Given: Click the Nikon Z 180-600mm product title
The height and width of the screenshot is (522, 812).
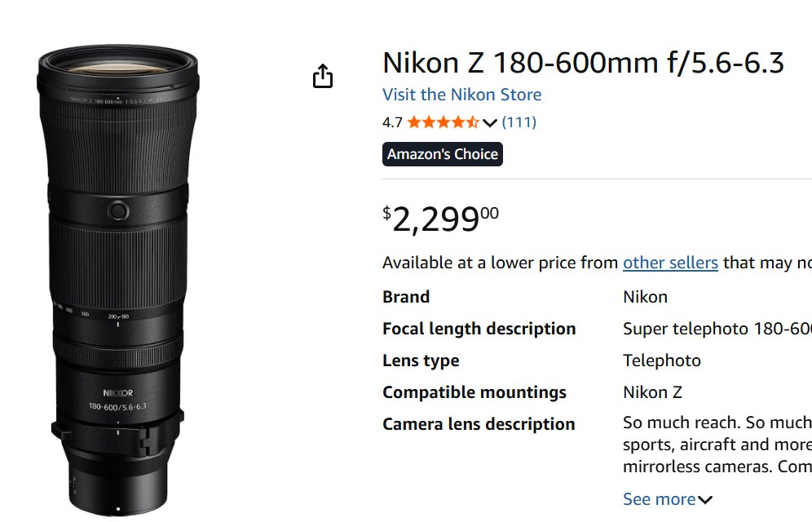Looking at the screenshot, I should point(583,63).
